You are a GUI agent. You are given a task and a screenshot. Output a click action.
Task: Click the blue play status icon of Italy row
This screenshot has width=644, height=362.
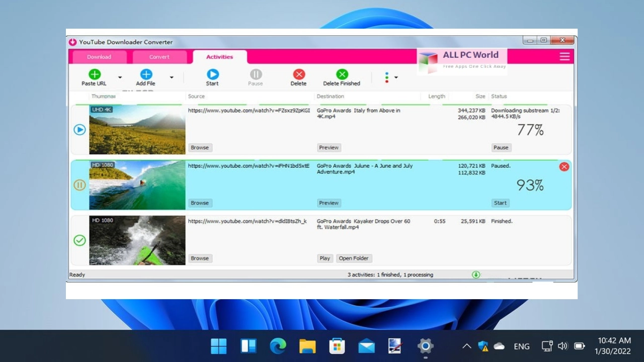[79, 130]
